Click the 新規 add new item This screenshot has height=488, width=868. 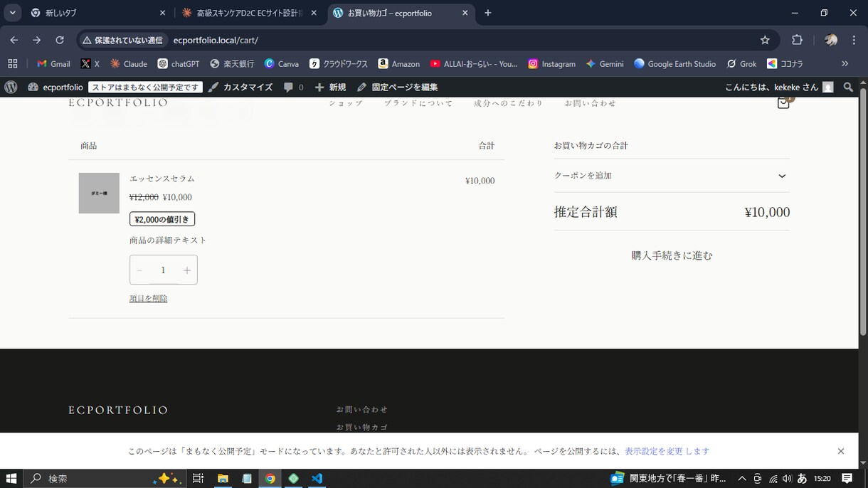(330, 87)
